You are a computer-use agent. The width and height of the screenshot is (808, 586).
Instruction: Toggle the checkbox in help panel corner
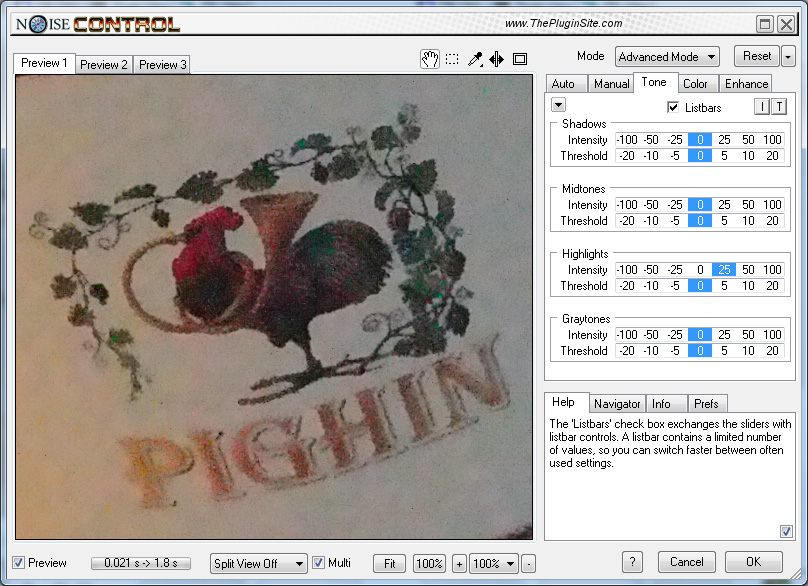(x=786, y=531)
